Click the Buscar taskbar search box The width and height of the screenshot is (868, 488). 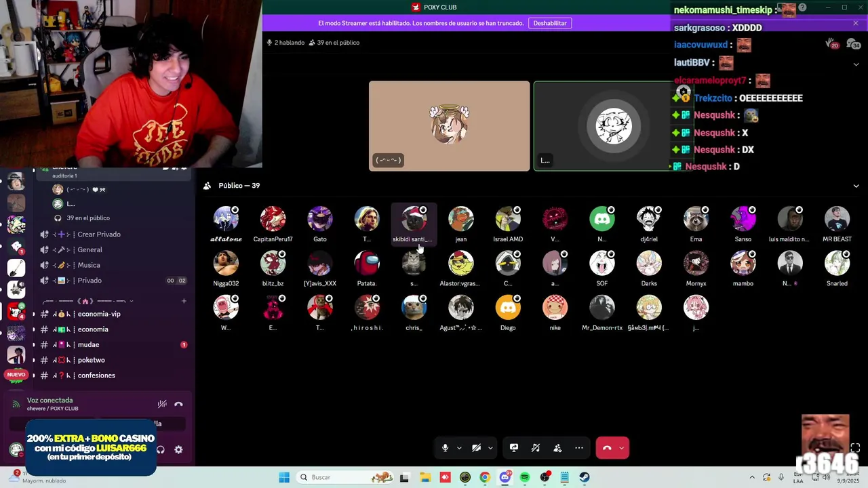pos(346,477)
